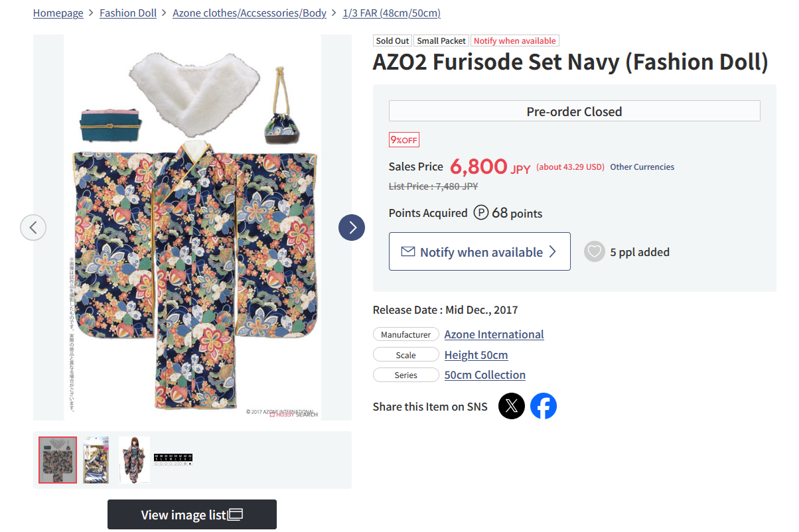Select the doll wearing furisode thumbnail
This screenshot has height=532, width=799.
pos(134,460)
